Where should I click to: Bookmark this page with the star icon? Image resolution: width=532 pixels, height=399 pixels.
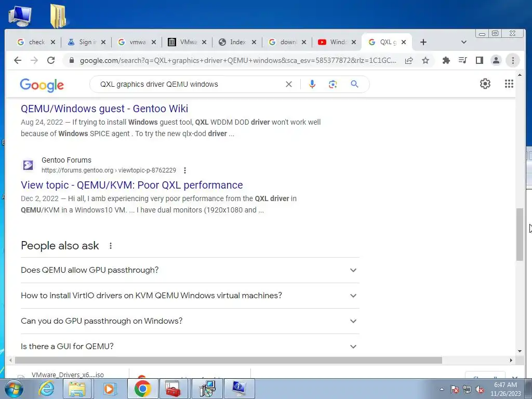(x=425, y=60)
